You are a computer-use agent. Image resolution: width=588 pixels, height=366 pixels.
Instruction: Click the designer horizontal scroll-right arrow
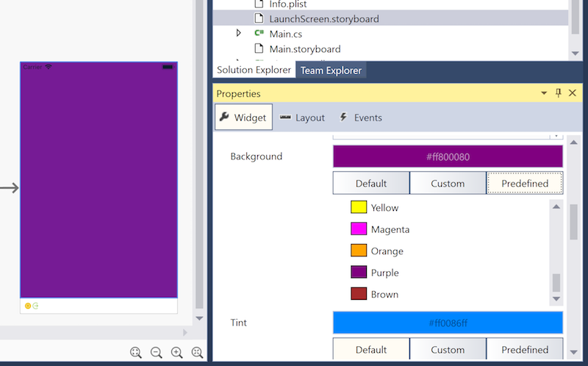(184, 332)
